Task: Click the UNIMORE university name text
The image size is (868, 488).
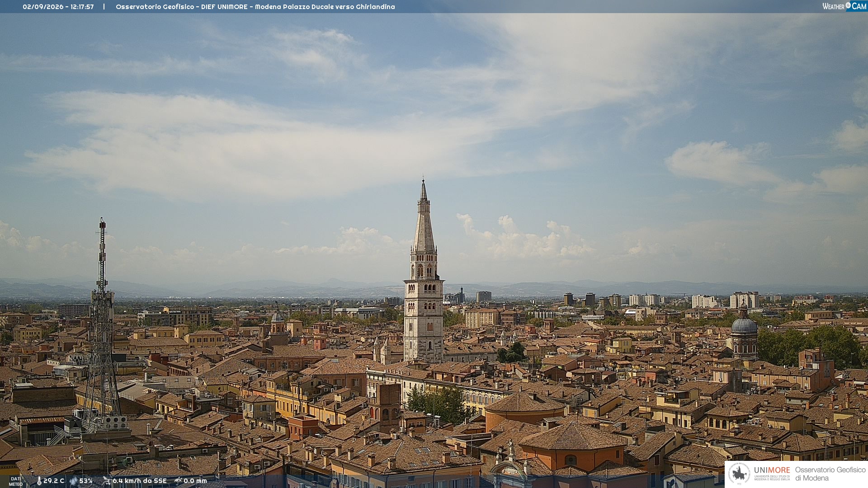Action: click(772, 470)
